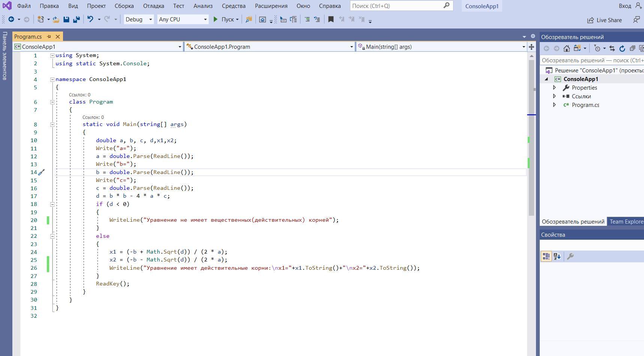This screenshot has width=644, height=356.
Task: Click the Live Share button
Action: pos(605,20)
